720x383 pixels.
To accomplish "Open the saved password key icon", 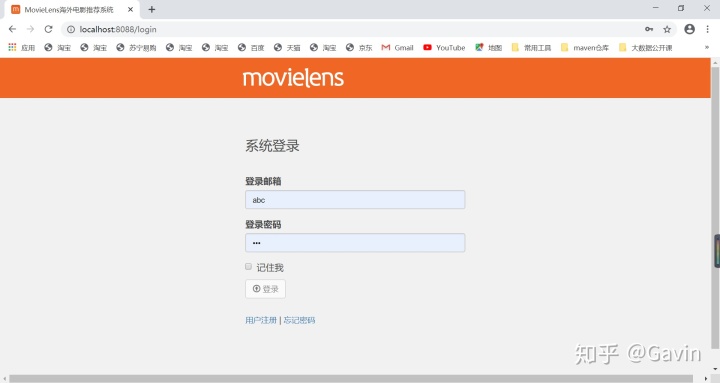I will pos(649,29).
